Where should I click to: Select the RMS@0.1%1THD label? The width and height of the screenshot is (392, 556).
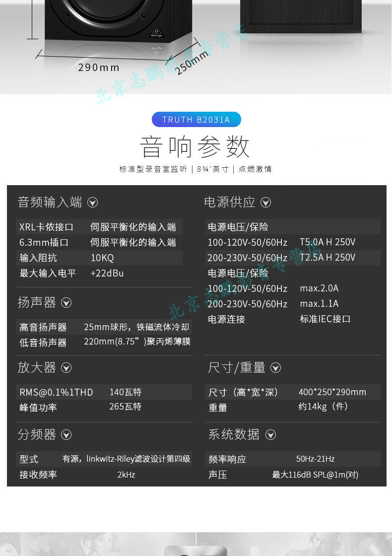(57, 392)
